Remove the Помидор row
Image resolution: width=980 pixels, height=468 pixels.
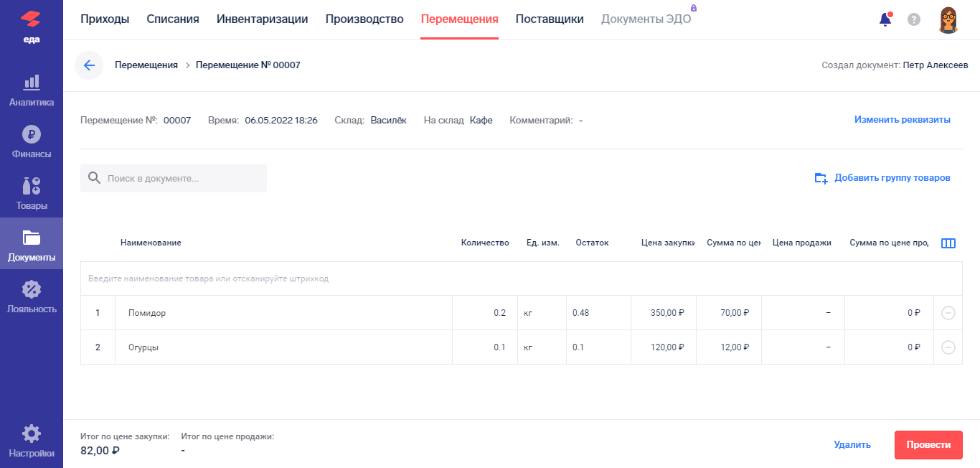948,313
